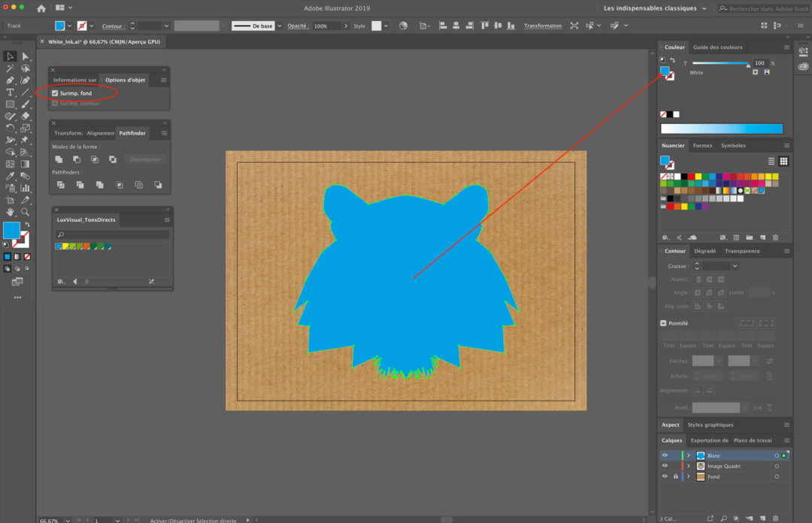This screenshot has width=812, height=523.
Task: Open the Graisse dropdown in Contour panel
Action: 735,266
